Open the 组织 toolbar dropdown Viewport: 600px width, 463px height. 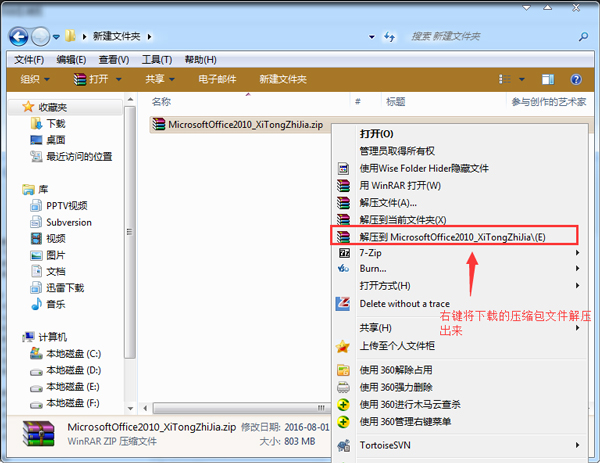(35, 79)
